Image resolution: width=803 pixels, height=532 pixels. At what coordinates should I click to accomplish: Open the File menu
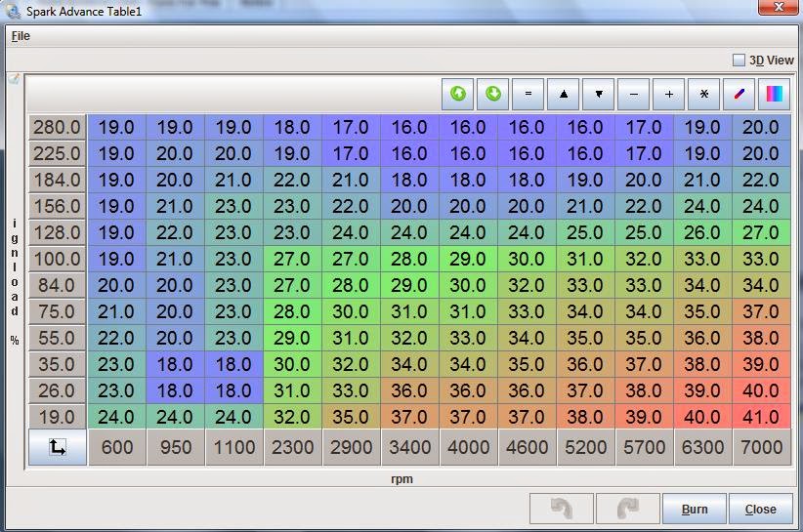click(x=21, y=36)
